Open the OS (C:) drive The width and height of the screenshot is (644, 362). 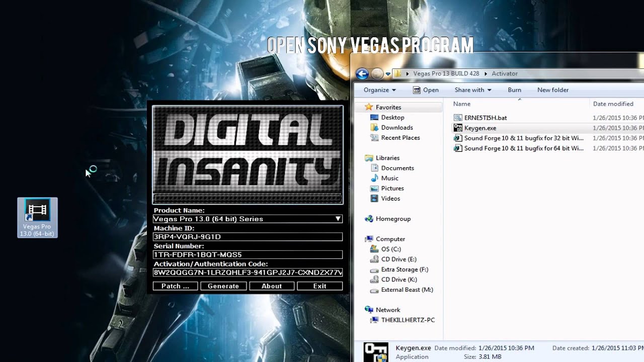(391, 249)
